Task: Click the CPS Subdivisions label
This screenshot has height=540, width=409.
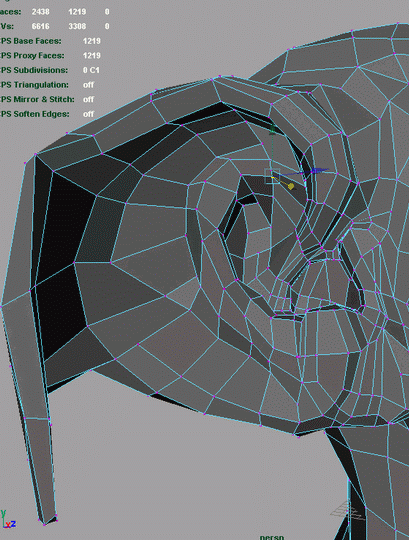Action: (x=34, y=70)
